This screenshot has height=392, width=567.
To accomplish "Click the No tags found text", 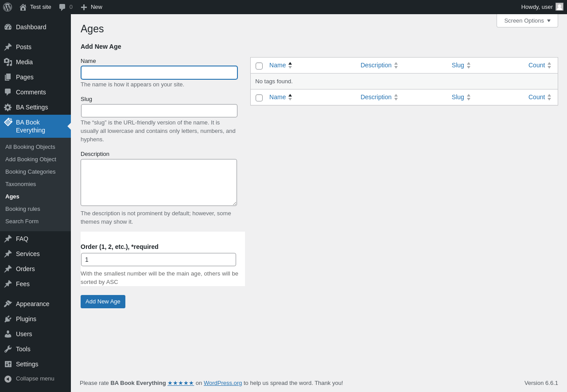I will [x=274, y=82].
